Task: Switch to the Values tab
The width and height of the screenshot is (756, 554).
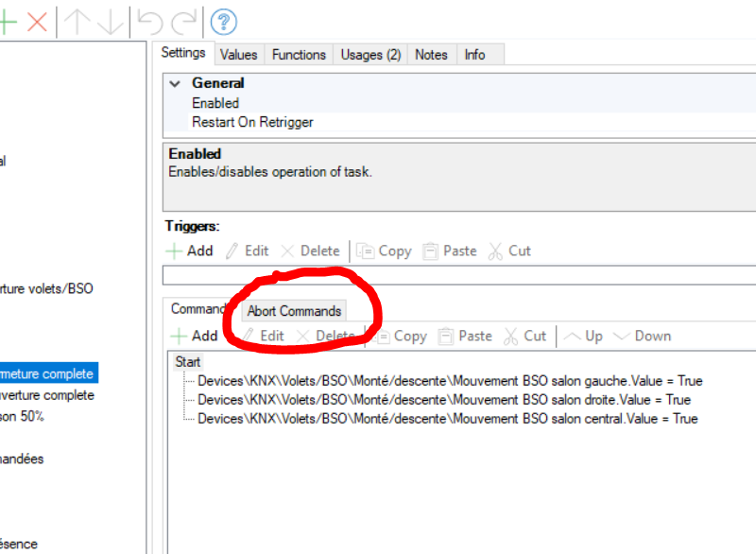Action: 238,55
